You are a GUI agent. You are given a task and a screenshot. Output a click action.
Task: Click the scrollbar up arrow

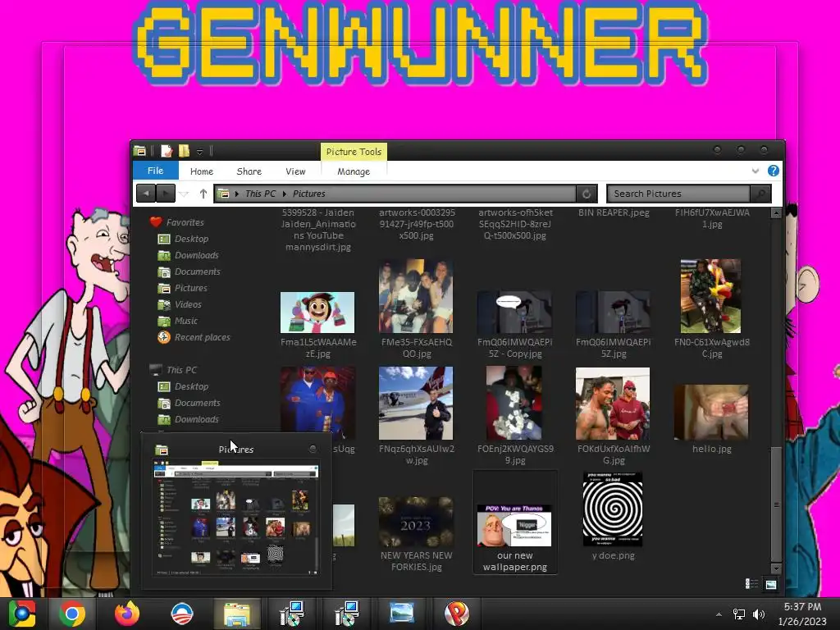coord(776,213)
